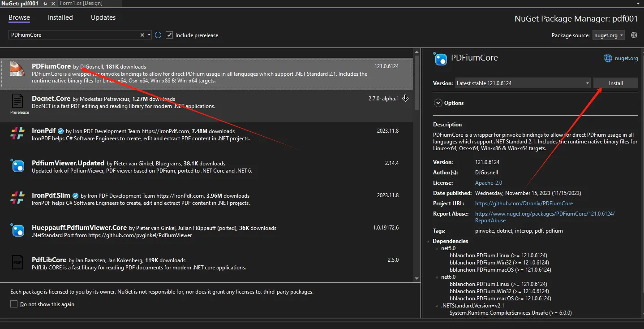Open the Form1.cs [Design] document tab
This screenshot has height=329, width=644.
(x=81, y=4)
